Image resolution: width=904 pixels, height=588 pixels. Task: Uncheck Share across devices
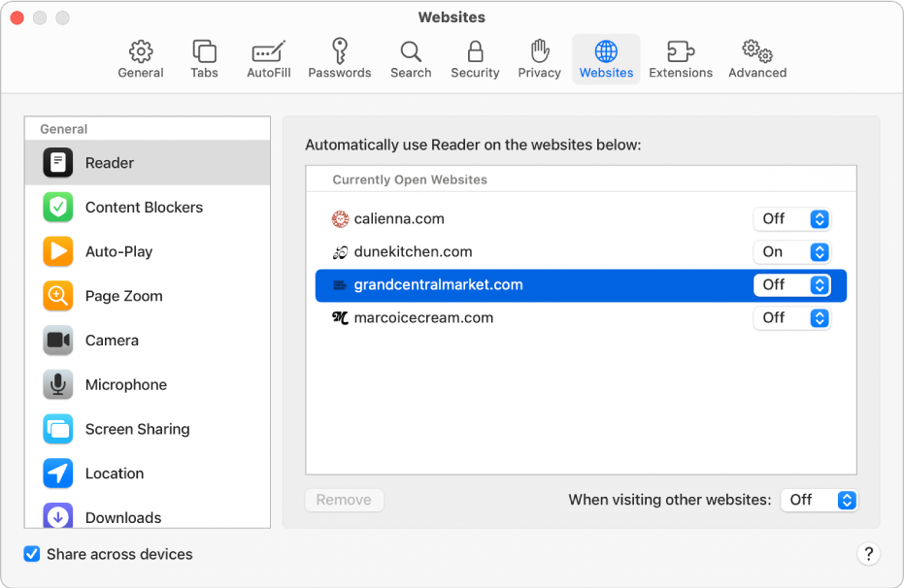tap(32, 554)
